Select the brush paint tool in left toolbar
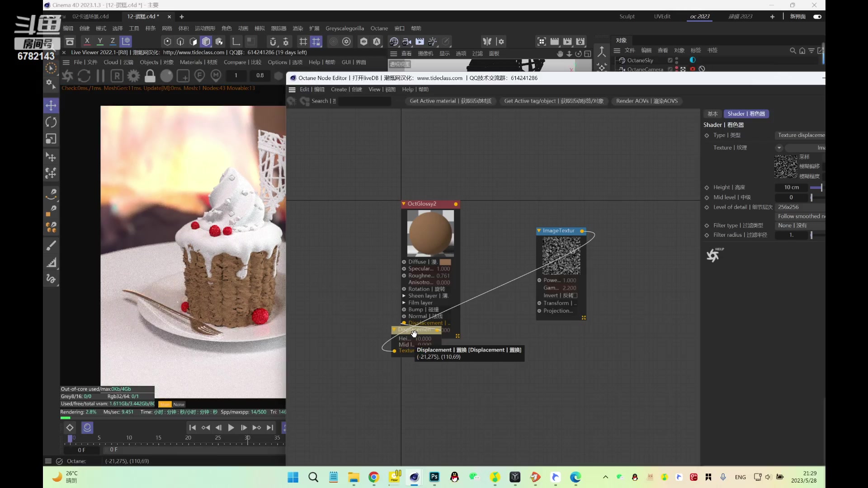Viewport: 868px width, 488px height. pos(51,245)
